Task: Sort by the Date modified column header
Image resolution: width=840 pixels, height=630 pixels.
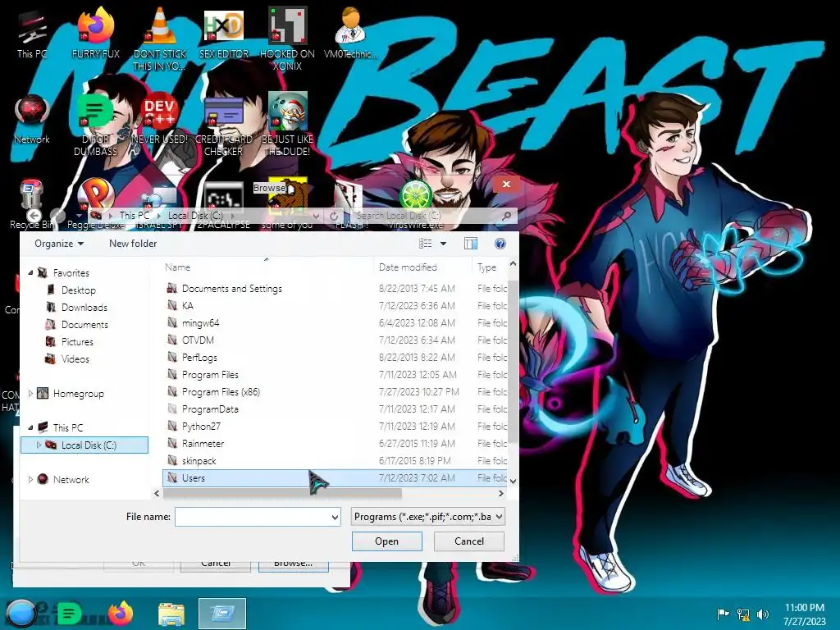Action: pyautogui.click(x=422, y=267)
